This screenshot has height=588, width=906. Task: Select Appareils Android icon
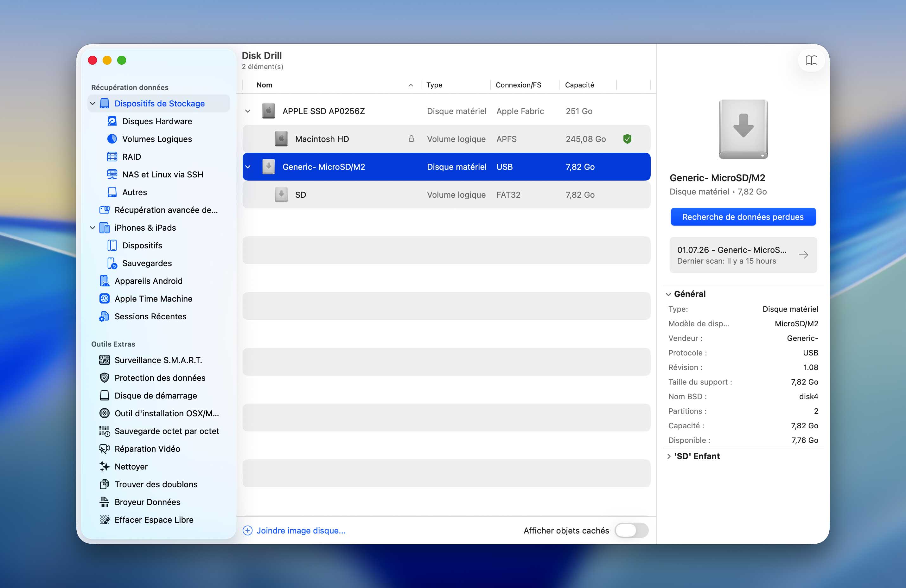(104, 280)
